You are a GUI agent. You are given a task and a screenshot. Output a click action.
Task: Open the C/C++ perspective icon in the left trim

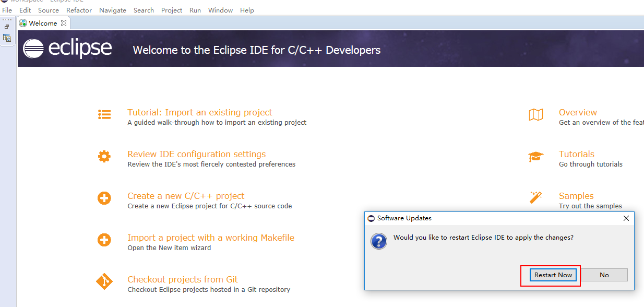pyautogui.click(x=7, y=38)
